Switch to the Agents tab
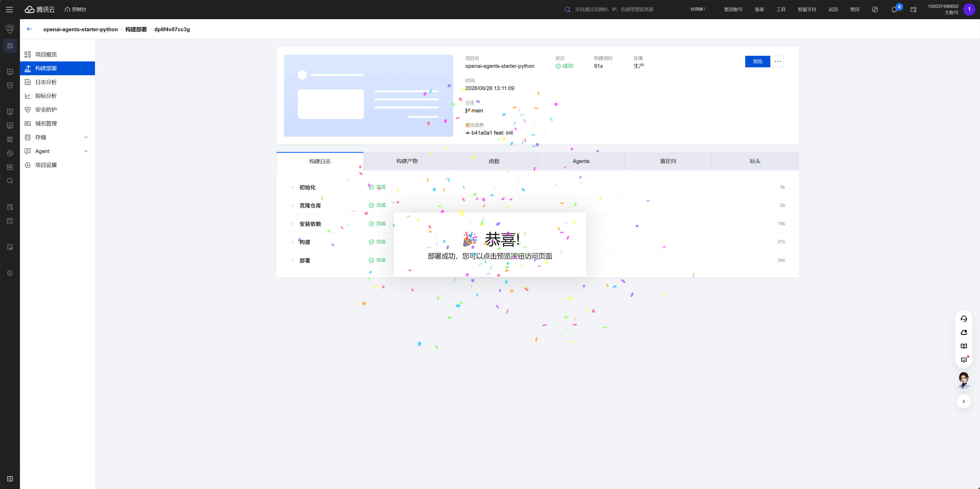 (581, 161)
